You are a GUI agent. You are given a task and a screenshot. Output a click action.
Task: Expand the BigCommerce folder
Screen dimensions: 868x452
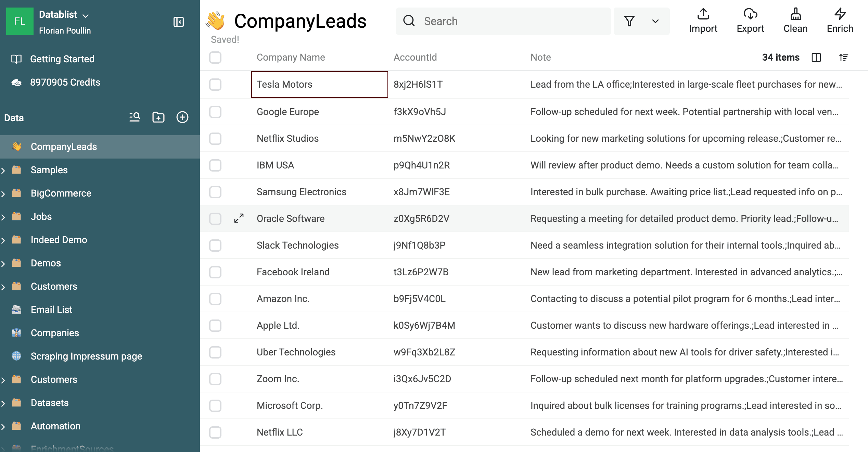(x=3, y=193)
